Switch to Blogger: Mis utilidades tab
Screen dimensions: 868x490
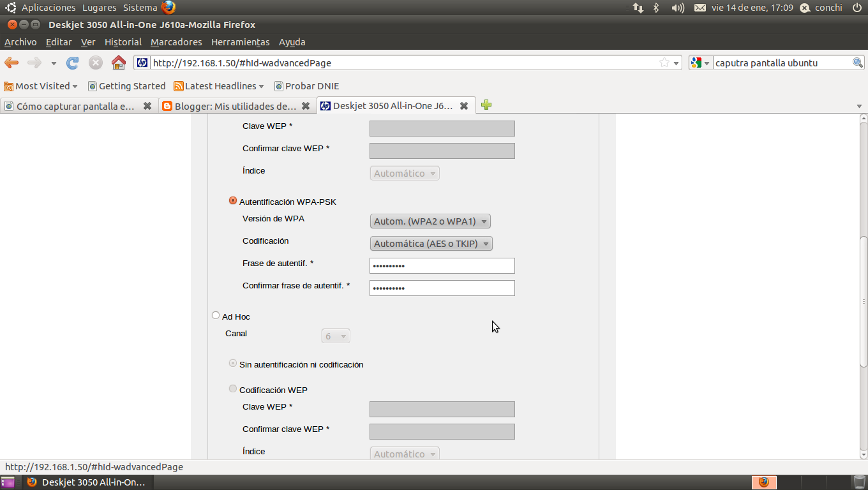pos(237,106)
